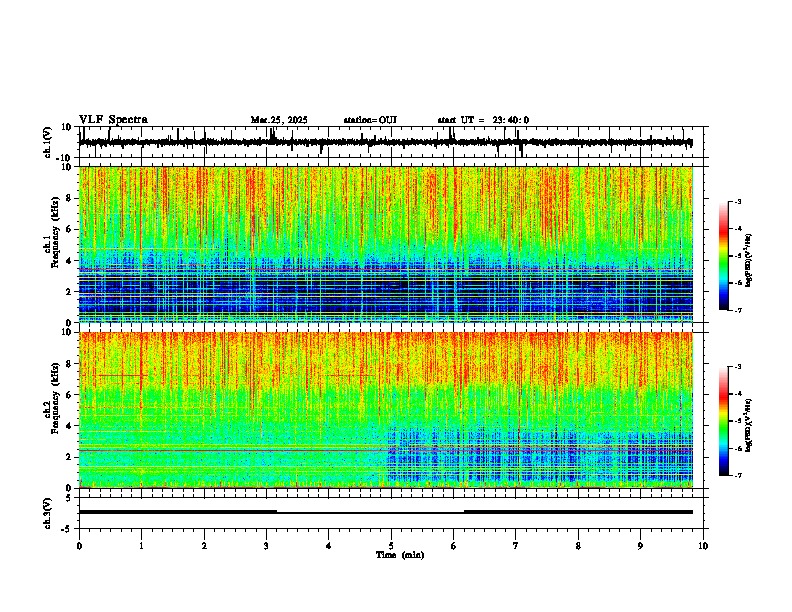The height and width of the screenshot is (612, 792).
Task: Click inside the ch.1 spectrogram panel
Action: 386,244
